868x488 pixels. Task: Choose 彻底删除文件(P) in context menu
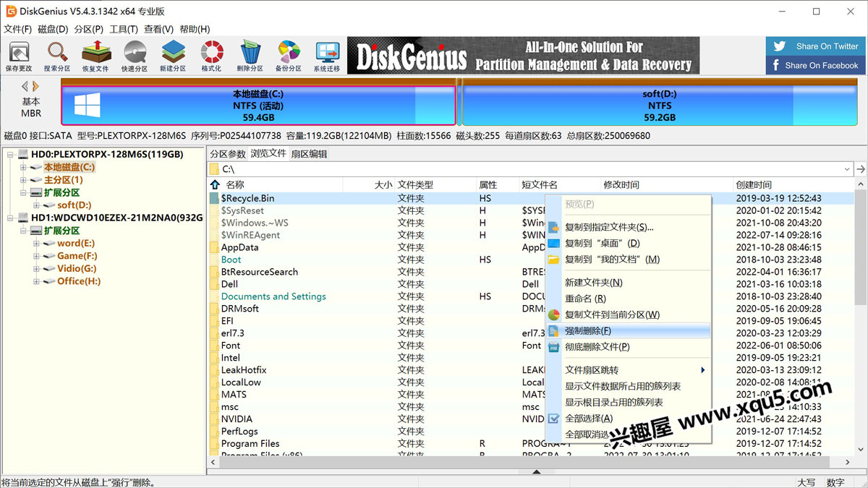point(628,347)
